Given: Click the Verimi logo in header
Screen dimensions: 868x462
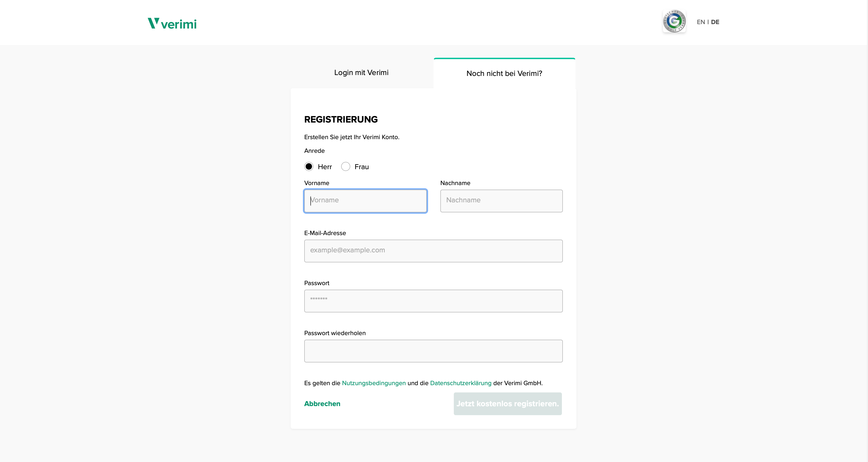Looking at the screenshot, I should pyautogui.click(x=172, y=23).
